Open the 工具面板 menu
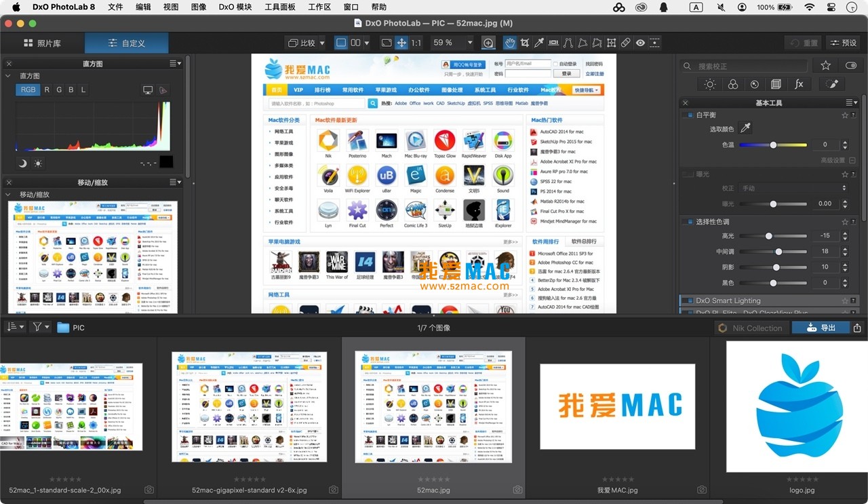Viewport: 868px width, 504px height. (280, 7)
